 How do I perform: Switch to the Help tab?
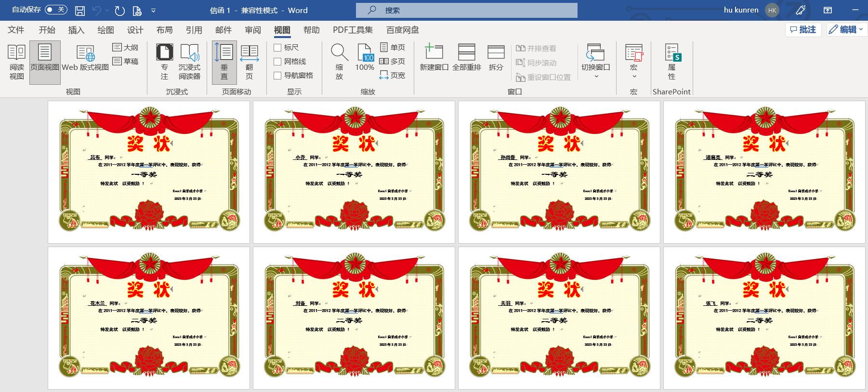tap(311, 30)
